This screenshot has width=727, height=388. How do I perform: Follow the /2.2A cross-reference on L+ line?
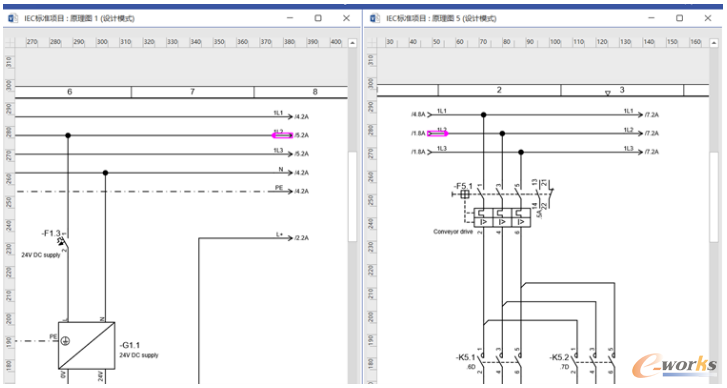tap(301, 238)
